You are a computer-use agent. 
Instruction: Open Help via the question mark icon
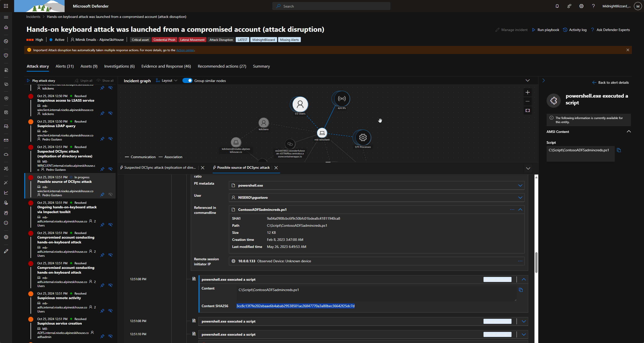[x=593, y=6]
